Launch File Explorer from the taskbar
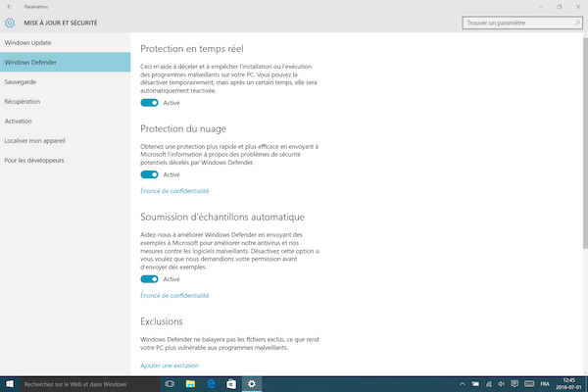 point(190,384)
